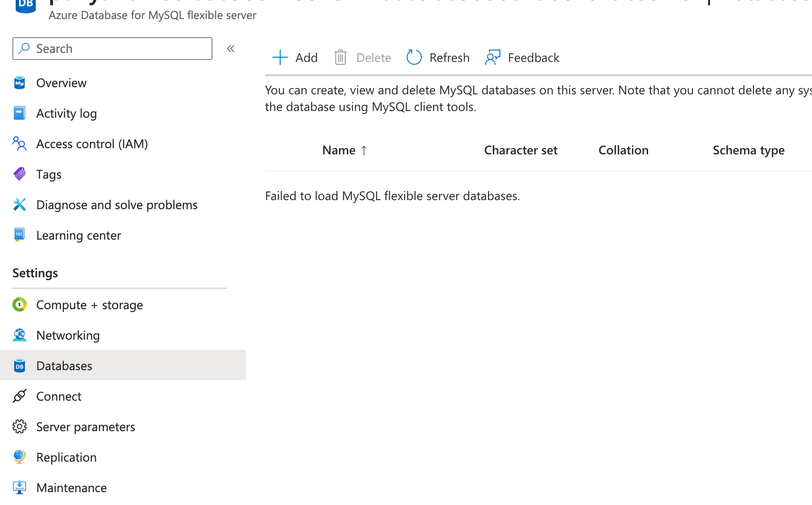Select the Databases menu item
Image resolution: width=812 pixels, height=505 pixels.
[123, 365]
